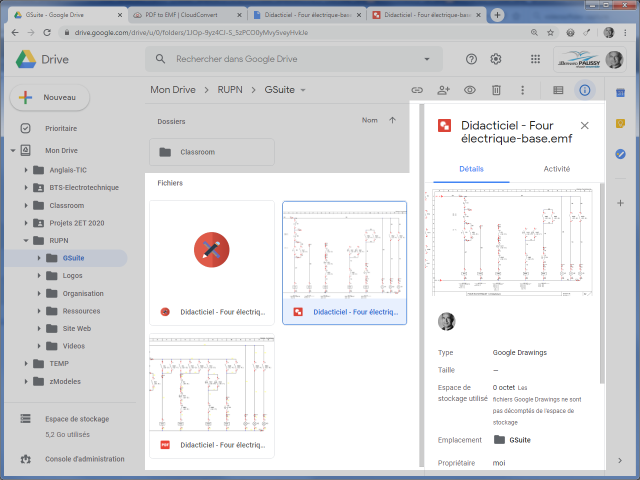Click the drawing preview in details panel
640x480 pixels.
[x=512, y=242]
